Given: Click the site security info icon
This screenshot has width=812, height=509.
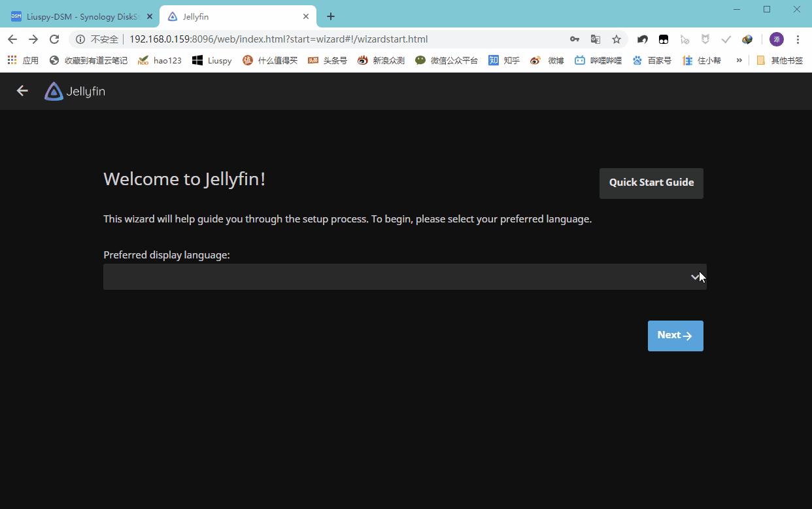Looking at the screenshot, I should 80,39.
